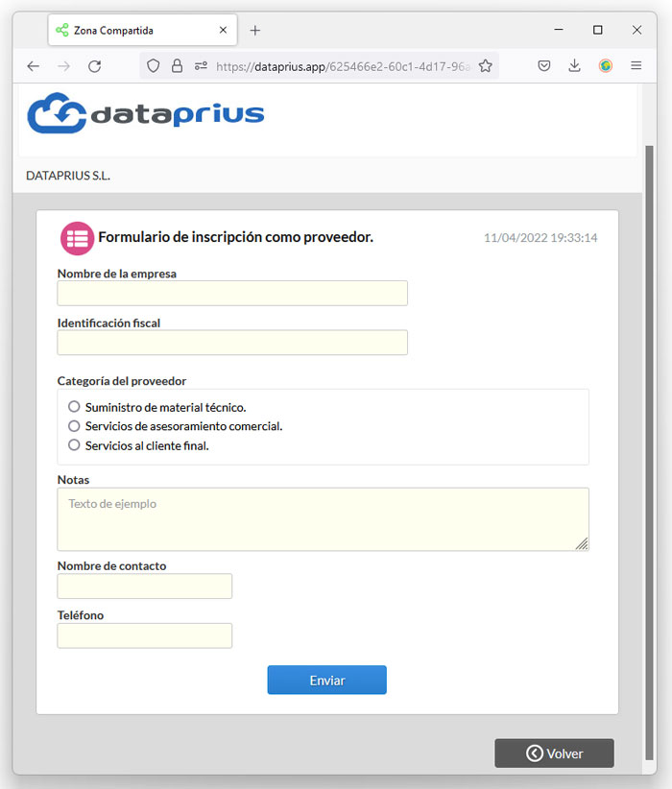Go back using the Volver button
672x789 pixels.
(x=554, y=753)
